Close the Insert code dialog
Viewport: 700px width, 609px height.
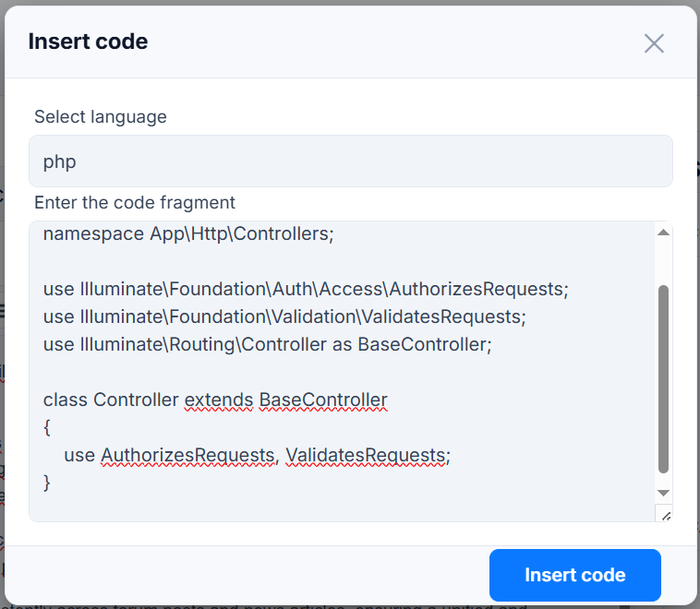coord(654,43)
